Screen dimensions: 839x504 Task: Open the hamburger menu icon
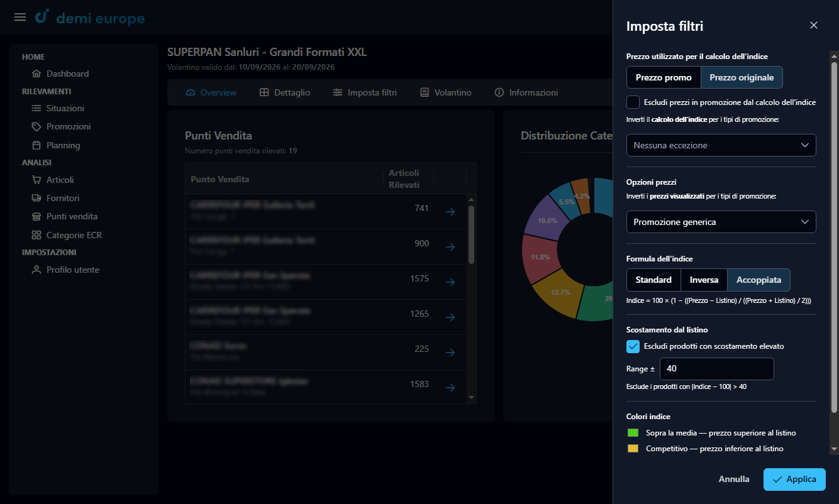[x=20, y=17]
